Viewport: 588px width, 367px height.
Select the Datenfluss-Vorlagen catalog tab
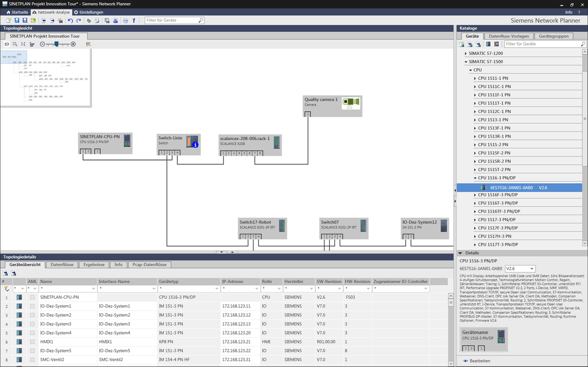(509, 37)
